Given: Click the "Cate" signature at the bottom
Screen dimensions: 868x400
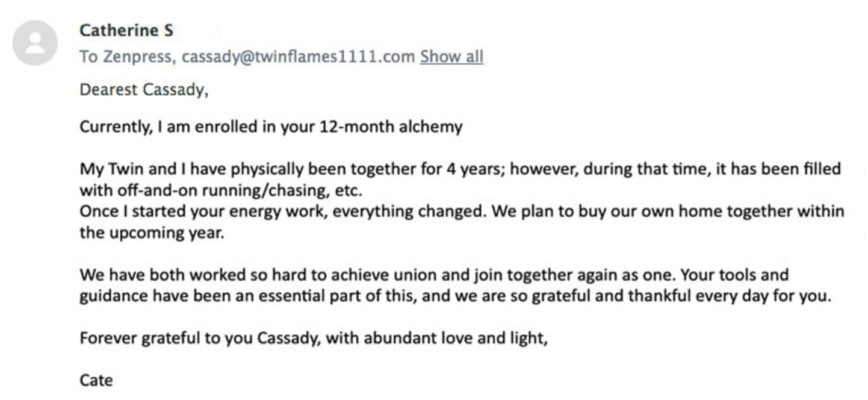Looking at the screenshot, I should click(x=96, y=380).
